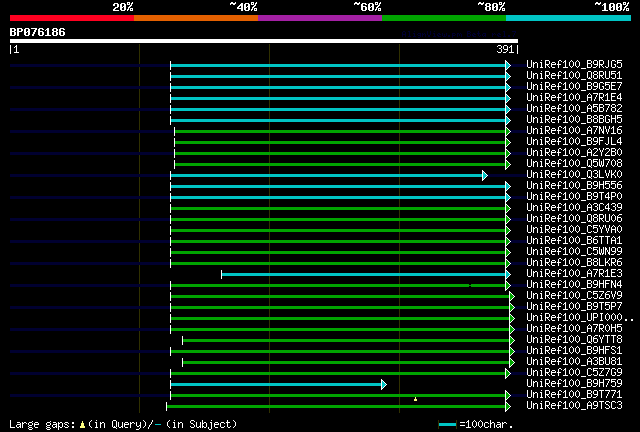
Task: Open hit UniRef100_B9G5E7 label
Action: pyautogui.click(x=574, y=87)
